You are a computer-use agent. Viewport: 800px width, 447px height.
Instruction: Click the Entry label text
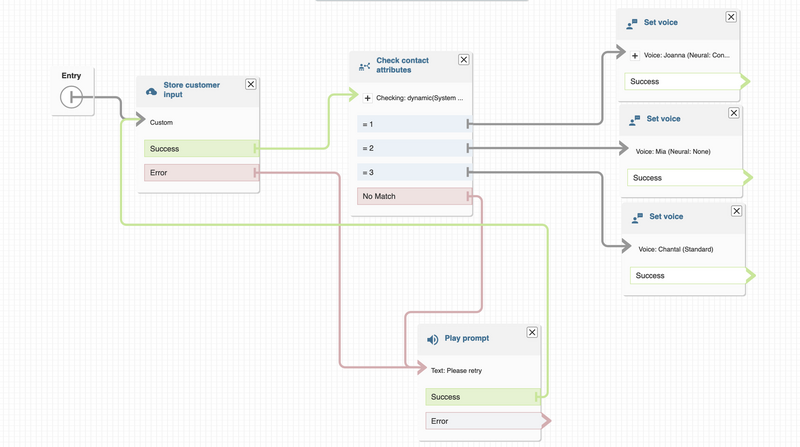coord(71,76)
